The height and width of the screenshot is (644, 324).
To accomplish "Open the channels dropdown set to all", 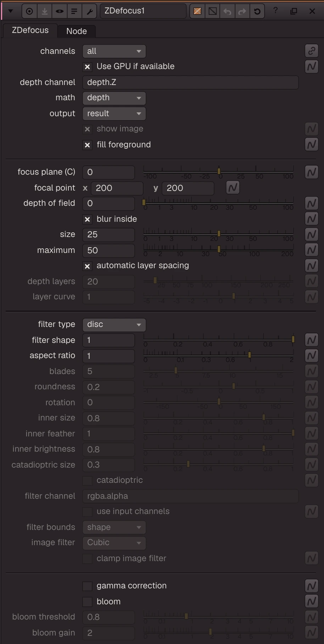I will [114, 51].
